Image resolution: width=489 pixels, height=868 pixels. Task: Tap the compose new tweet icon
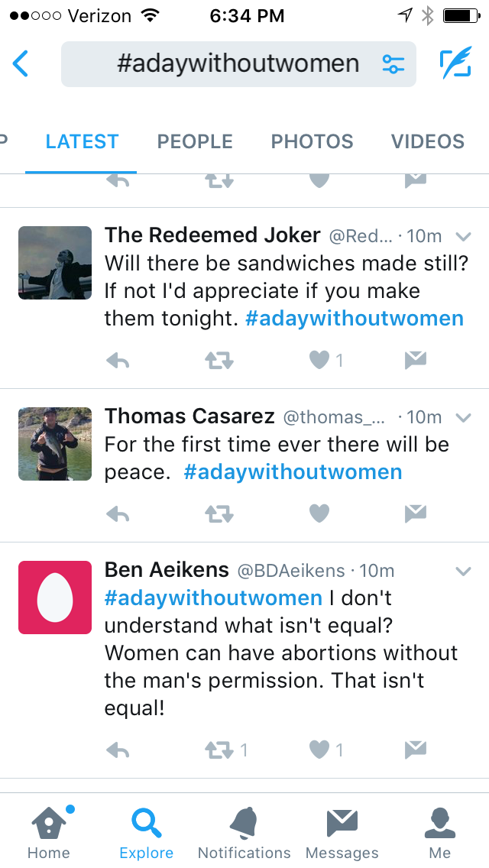click(455, 64)
